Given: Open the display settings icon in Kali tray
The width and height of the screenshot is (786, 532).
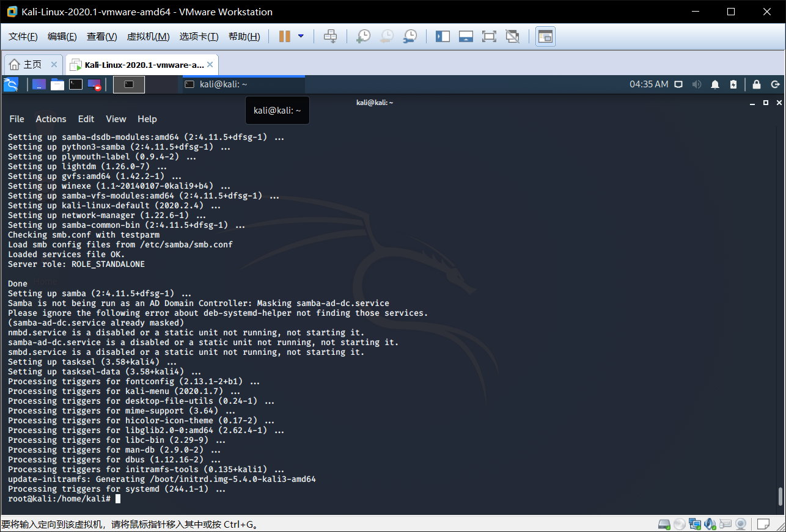Looking at the screenshot, I should (678, 84).
